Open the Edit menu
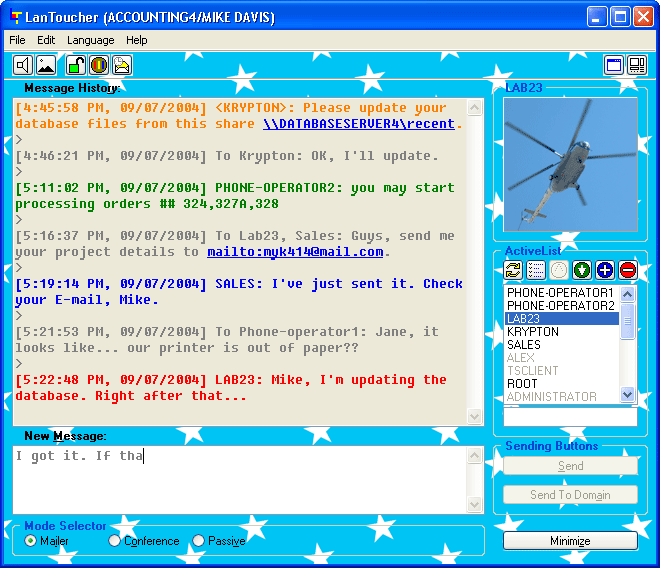This screenshot has height=568, width=660. [x=46, y=40]
